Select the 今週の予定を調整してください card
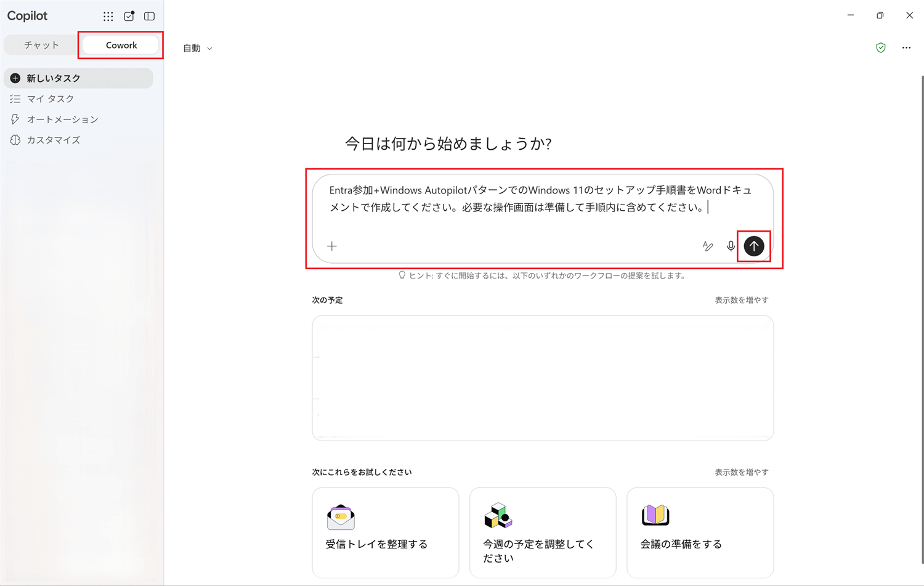This screenshot has height=586, width=924. click(543, 533)
